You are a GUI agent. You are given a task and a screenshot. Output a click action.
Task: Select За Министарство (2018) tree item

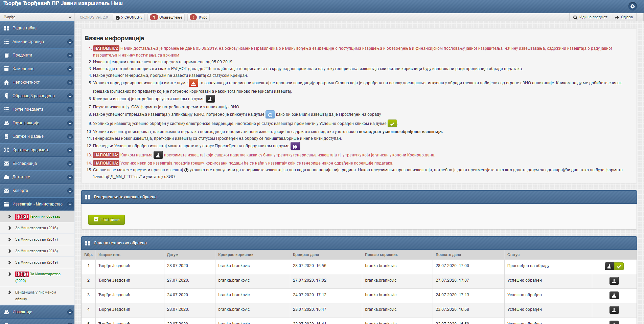click(x=37, y=251)
